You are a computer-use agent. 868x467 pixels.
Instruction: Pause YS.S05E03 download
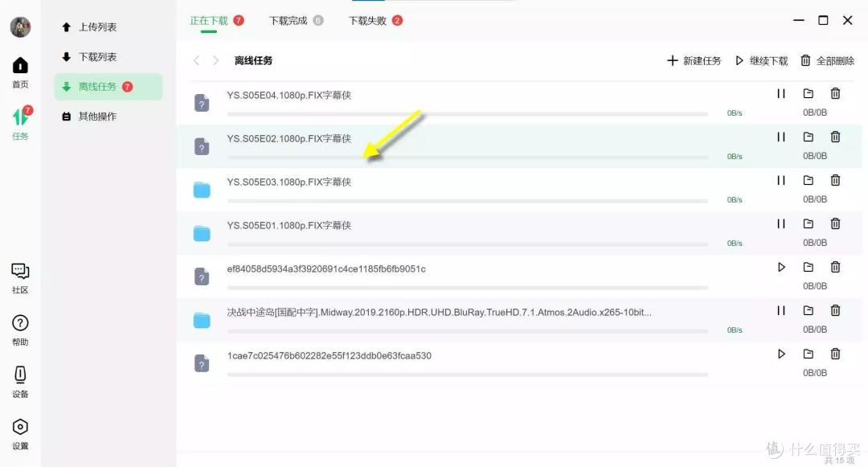coord(781,180)
